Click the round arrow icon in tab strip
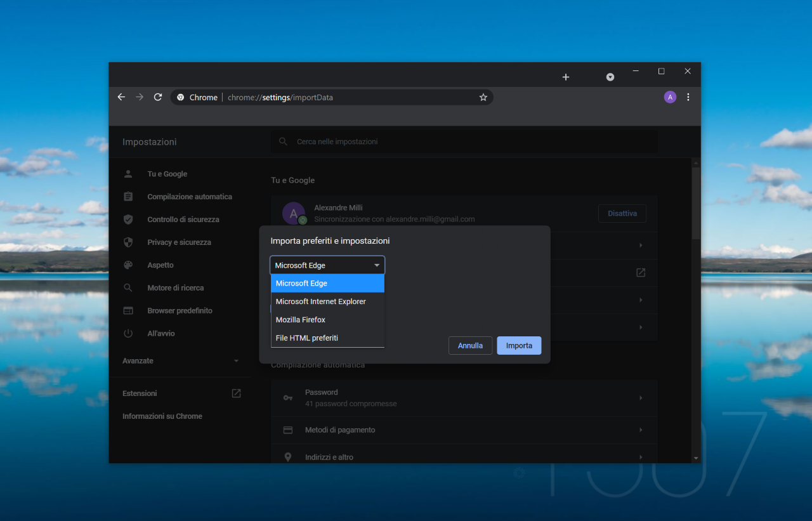Image resolution: width=812 pixels, height=521 pixels. pos(610,77)
